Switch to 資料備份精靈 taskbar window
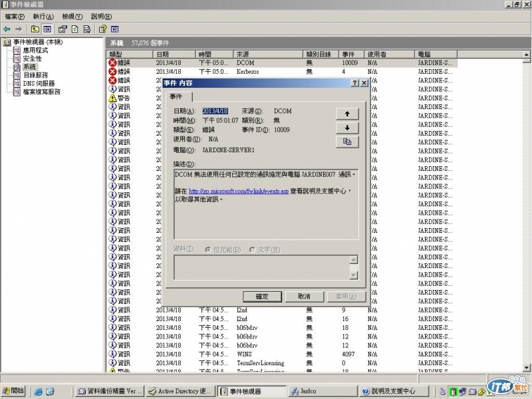The height and width of the screenshot is (399, 532). [x=109, y=391]
